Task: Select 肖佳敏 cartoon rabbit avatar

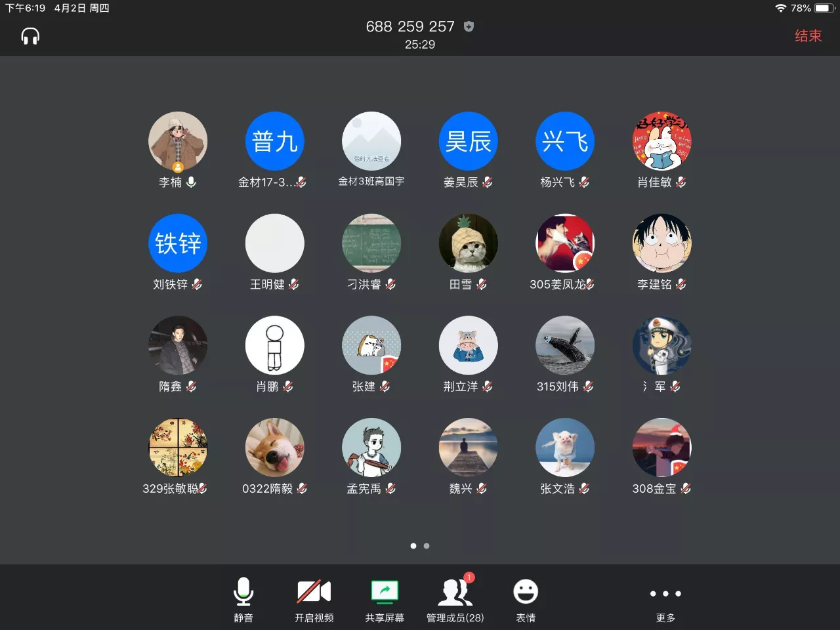Action: coord(661,141)
